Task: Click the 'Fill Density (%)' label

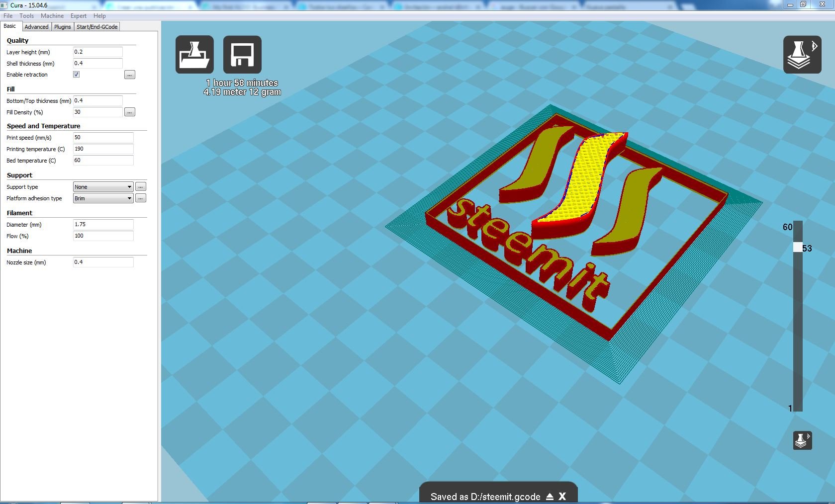Action: pyautogui.click(x=25, y=113)
